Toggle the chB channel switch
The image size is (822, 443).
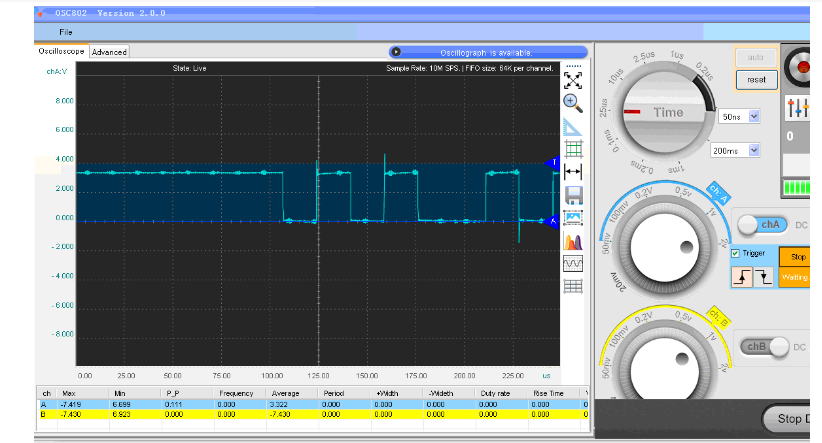pos(762,346)
